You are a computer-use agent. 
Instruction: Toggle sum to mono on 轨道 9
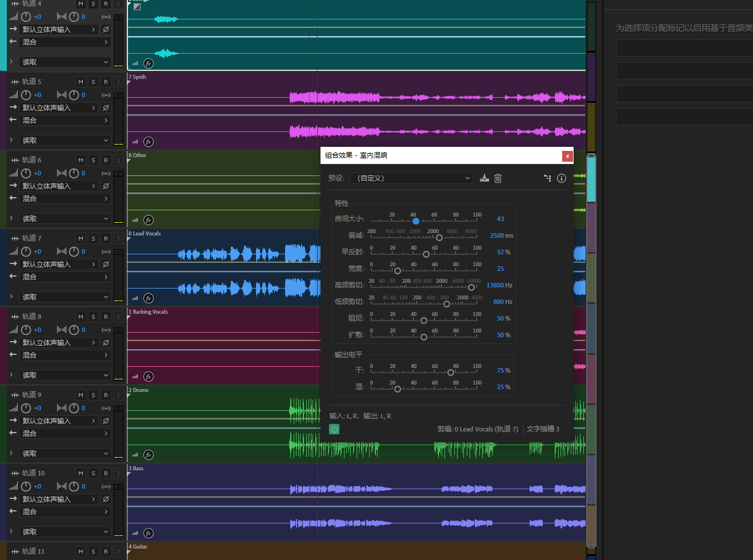point(106,408)
